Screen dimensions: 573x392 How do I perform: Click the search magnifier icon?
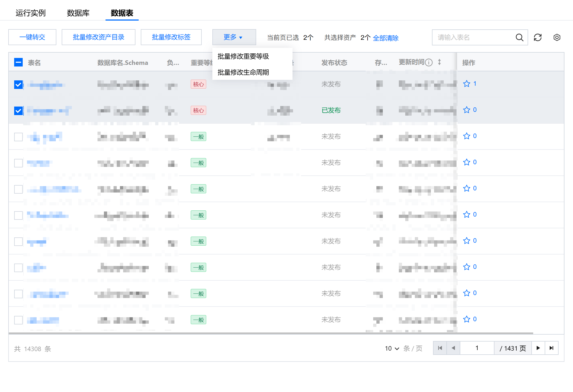[x=519, y=37]
